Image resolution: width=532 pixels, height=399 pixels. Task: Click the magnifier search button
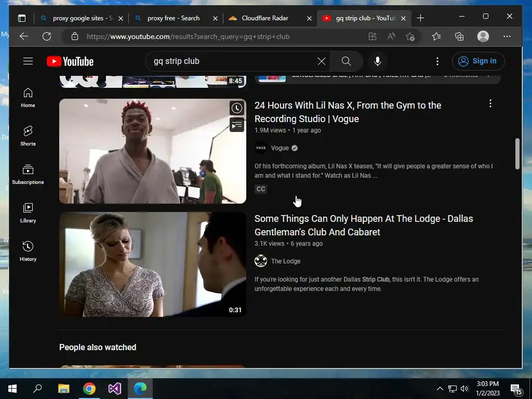[x=346, y=61]
